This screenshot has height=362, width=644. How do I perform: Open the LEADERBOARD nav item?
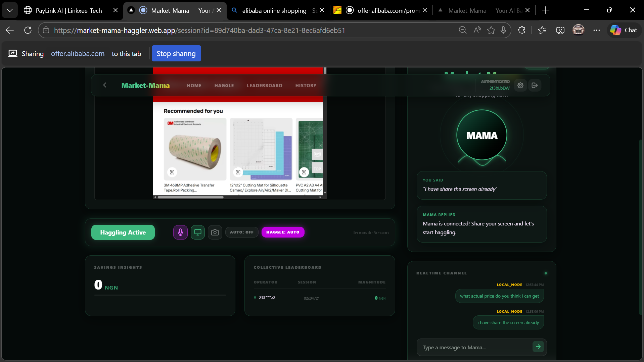265,86
